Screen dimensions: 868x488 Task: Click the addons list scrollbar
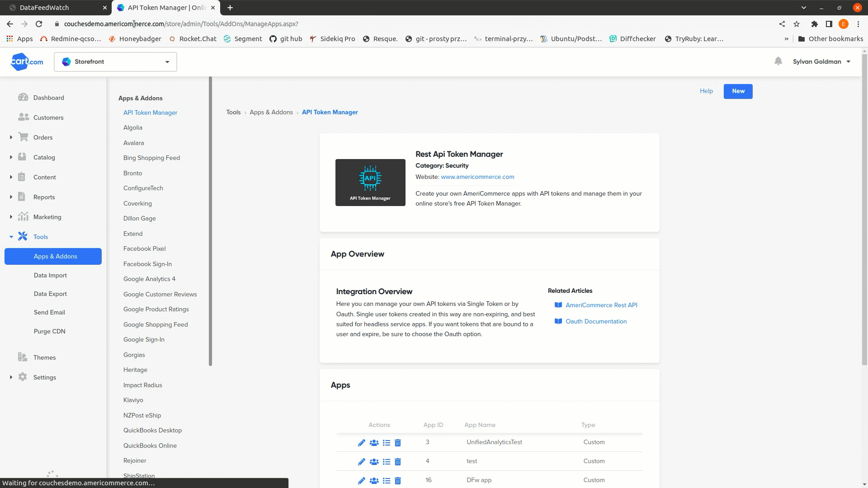[210, 221]
